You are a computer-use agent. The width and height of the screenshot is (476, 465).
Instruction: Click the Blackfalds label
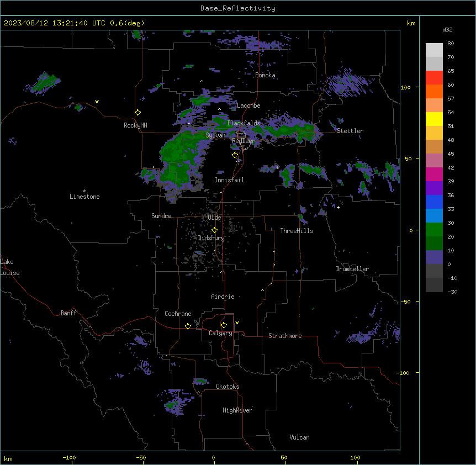tap(244, 123)
